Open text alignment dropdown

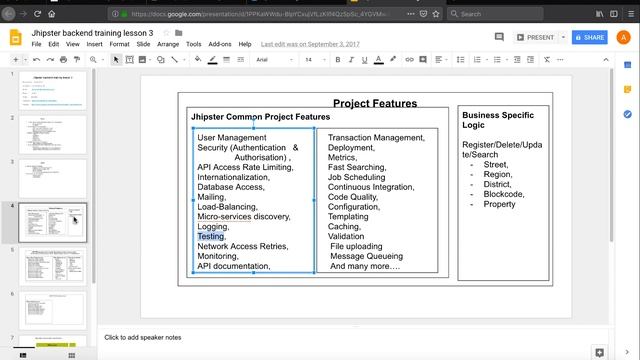click(x=441, y=60)
